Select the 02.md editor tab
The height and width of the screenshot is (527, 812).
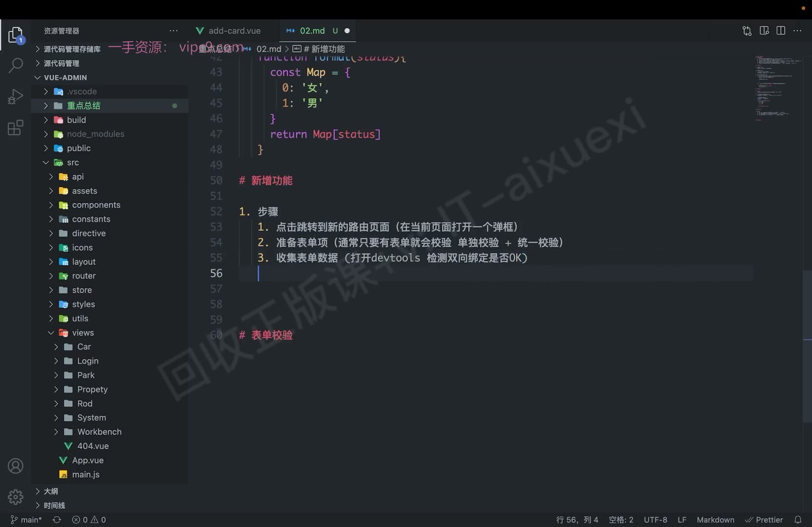click(318, 31)
